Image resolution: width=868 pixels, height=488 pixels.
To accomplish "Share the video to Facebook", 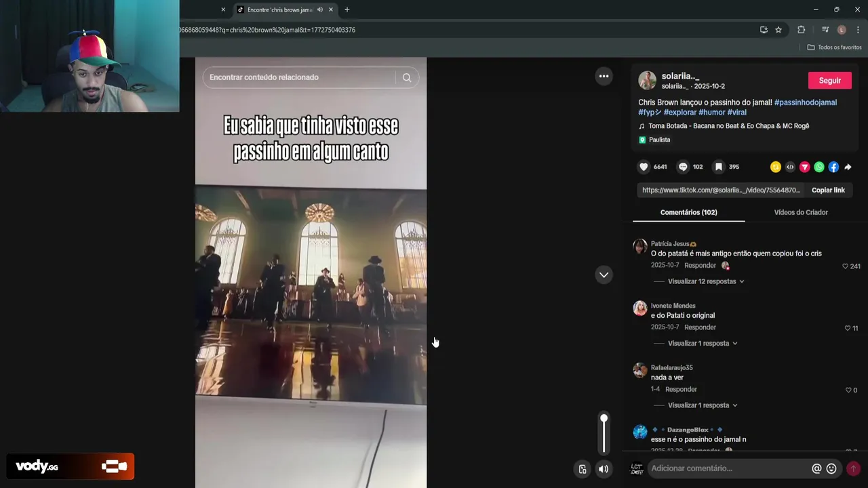I will pyautogui.click(x=833, y=167).
